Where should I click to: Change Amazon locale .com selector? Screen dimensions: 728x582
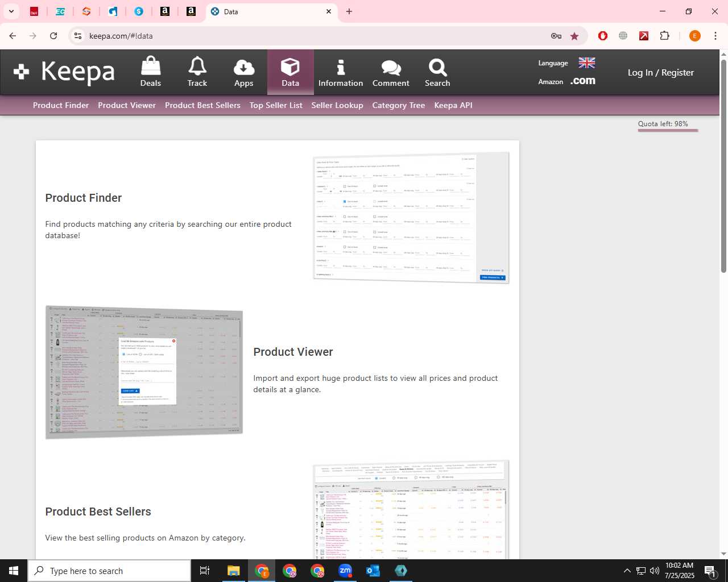(x=583, y=81)
